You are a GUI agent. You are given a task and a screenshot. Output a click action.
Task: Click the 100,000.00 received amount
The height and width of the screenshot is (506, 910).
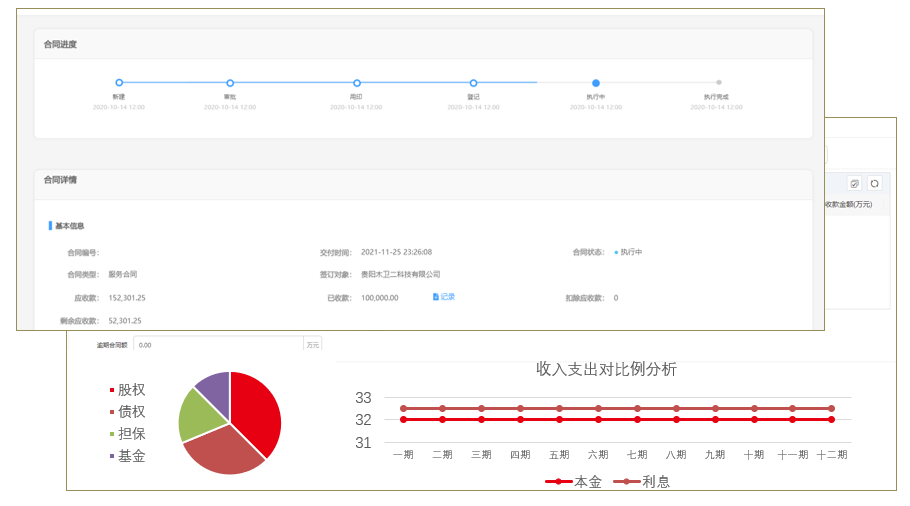click(380, 298)
